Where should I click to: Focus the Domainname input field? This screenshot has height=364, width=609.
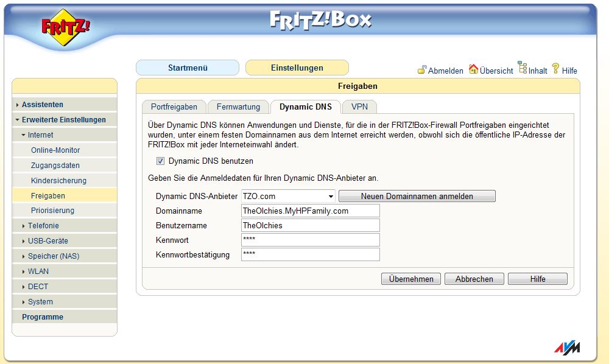(x=311, y=211)
